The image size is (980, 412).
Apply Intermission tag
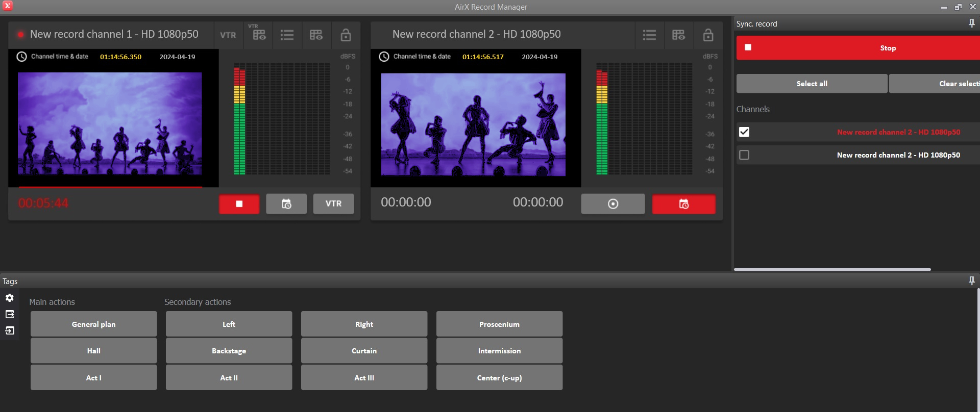coord(499,351)
